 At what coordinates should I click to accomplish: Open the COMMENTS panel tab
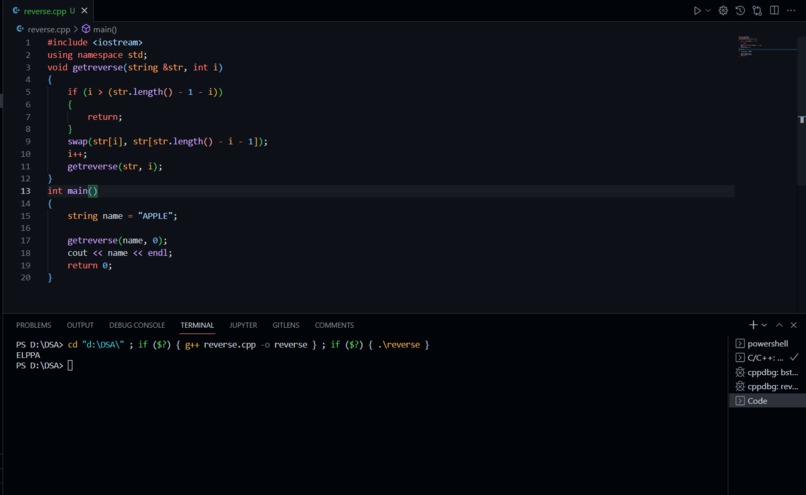click(x=334, y=325)
